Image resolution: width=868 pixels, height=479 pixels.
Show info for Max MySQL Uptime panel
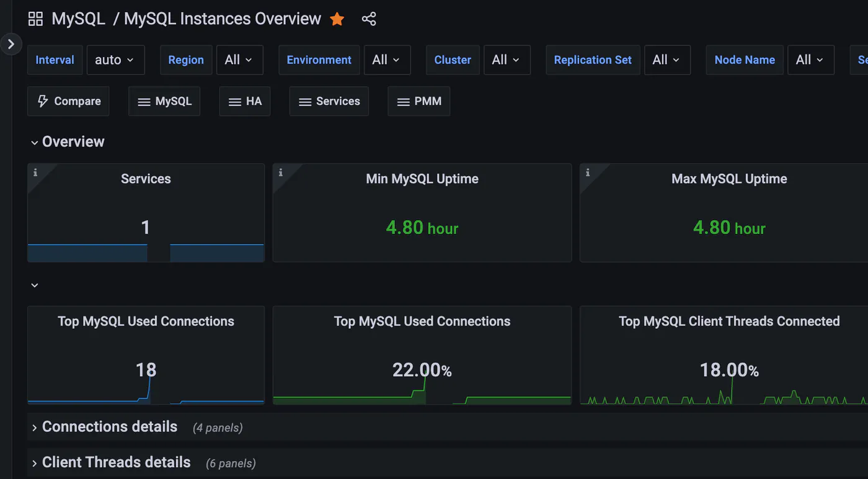coord(588,172)
